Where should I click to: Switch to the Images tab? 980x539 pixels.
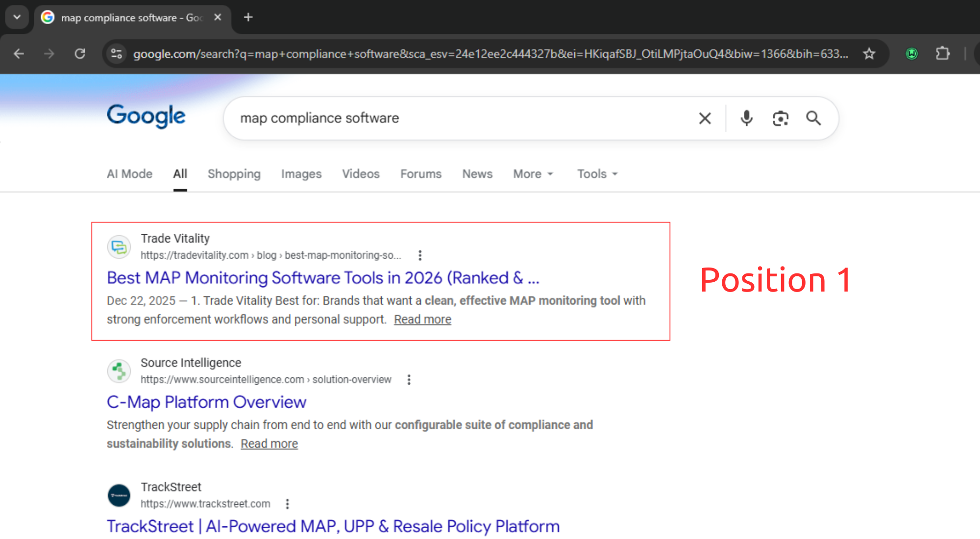(301, 174)
